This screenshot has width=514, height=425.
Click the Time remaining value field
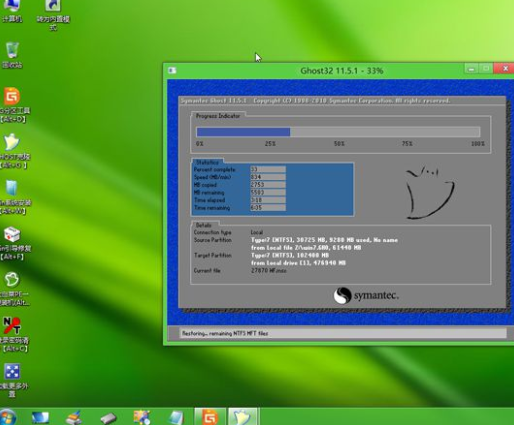pos(268,207)
